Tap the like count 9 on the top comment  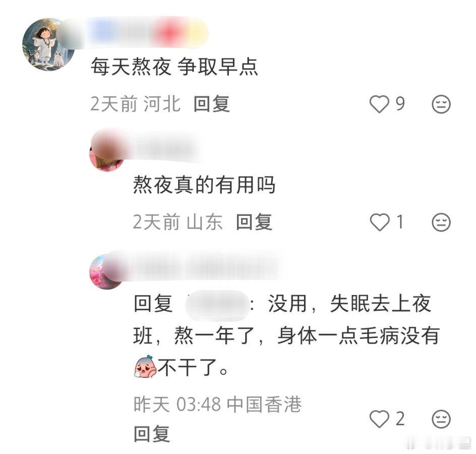point(400,103)
